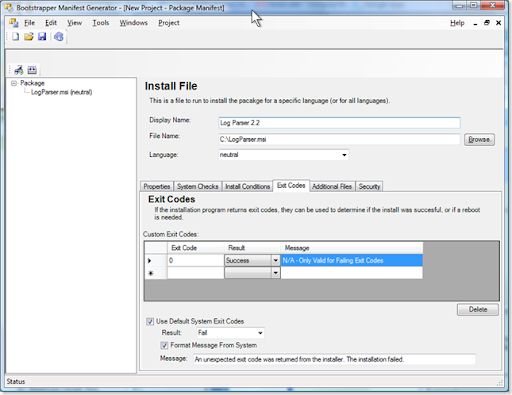Toggle Format Message From System checkbox
This screenshot has width=512, height=395.
point(164,345)
